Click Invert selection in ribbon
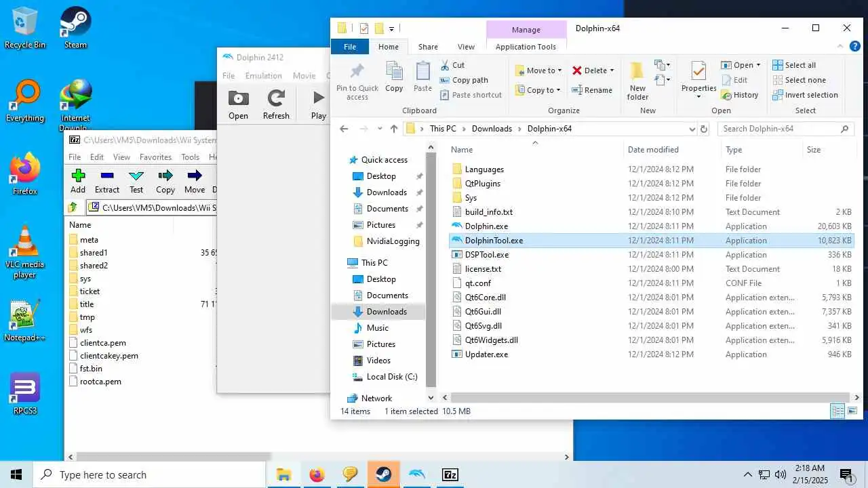Viewport: 868px width, 488px height. (x=806, y=95)
